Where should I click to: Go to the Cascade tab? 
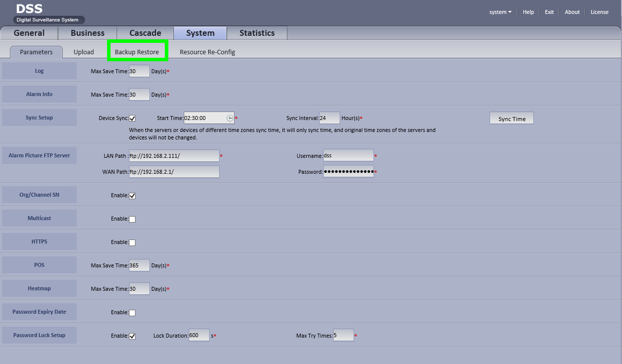pos(145,33)
